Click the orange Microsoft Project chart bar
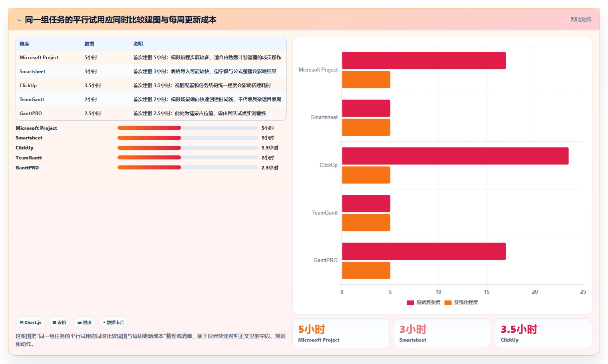 (x=366, y=80)
